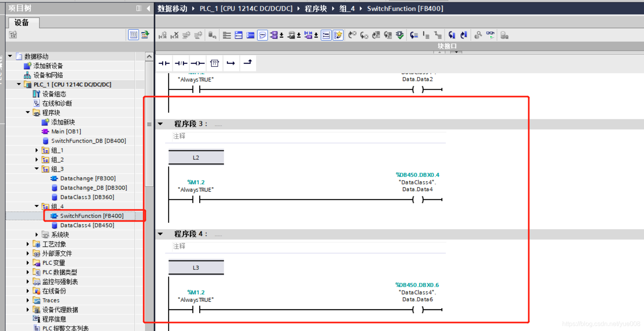Click the close branch favorite icon

248,62
